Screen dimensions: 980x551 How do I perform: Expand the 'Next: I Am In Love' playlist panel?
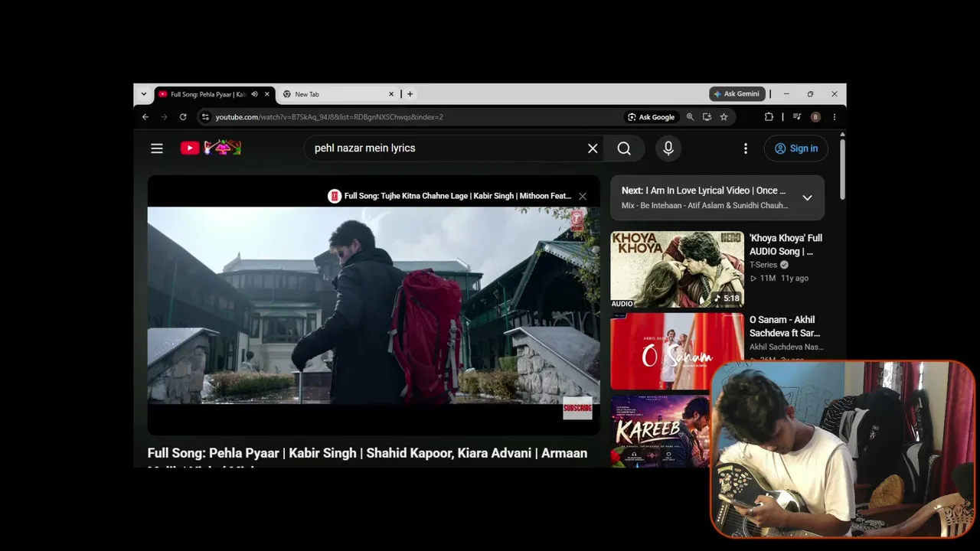coord(807,197)
